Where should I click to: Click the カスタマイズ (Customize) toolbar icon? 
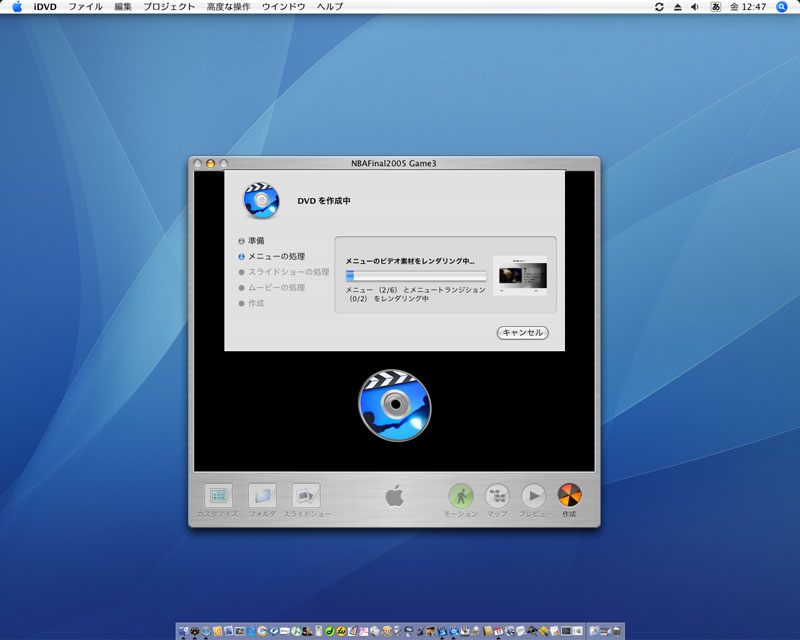(218, 495)
